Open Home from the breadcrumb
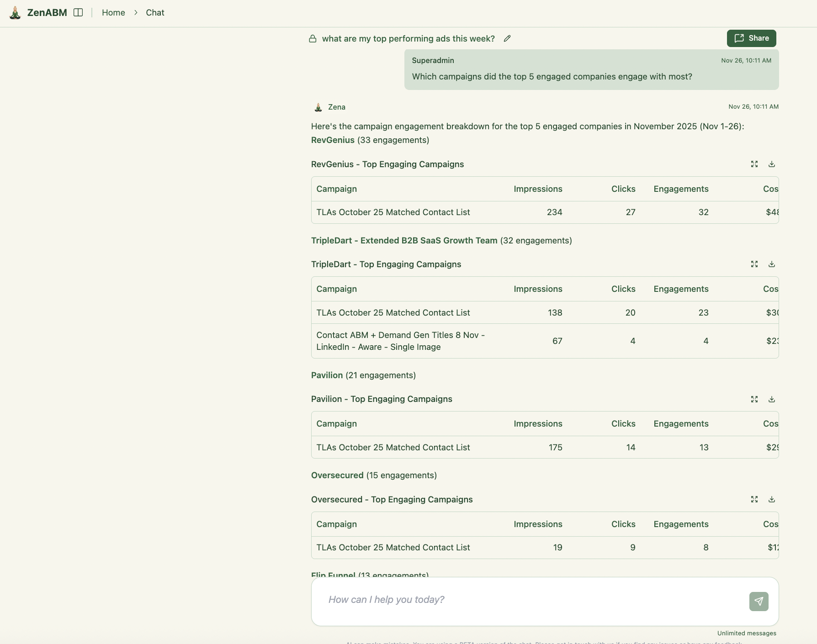Image resolution: width=817 pixels, height=644 pixels. [113, 12]
